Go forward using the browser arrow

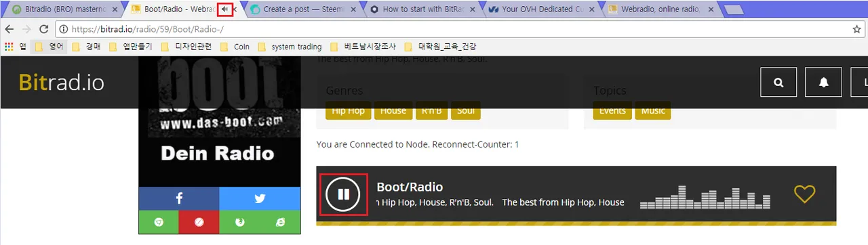point(26,29)
